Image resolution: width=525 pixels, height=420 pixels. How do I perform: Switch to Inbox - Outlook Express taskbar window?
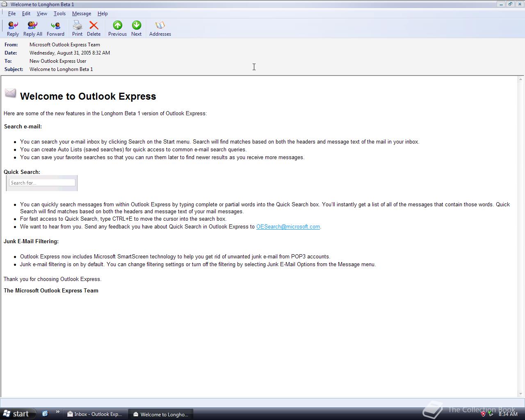[x=95, y=414]
